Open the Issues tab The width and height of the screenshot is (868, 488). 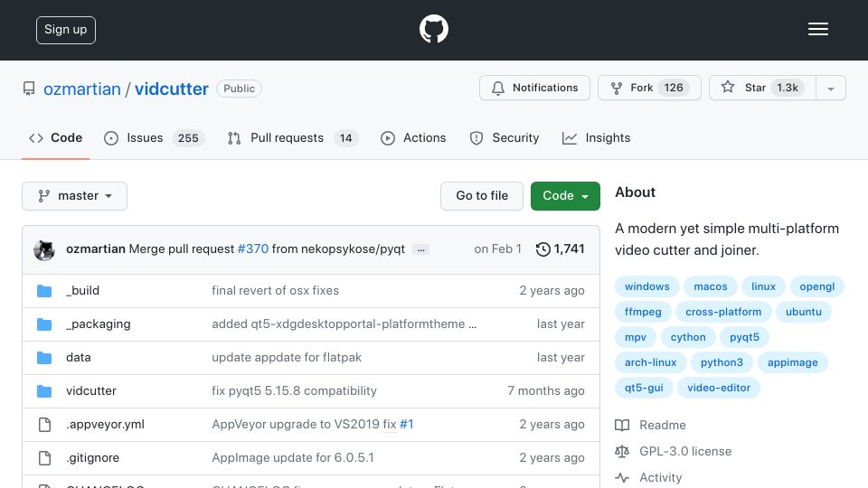pos(154,137)
